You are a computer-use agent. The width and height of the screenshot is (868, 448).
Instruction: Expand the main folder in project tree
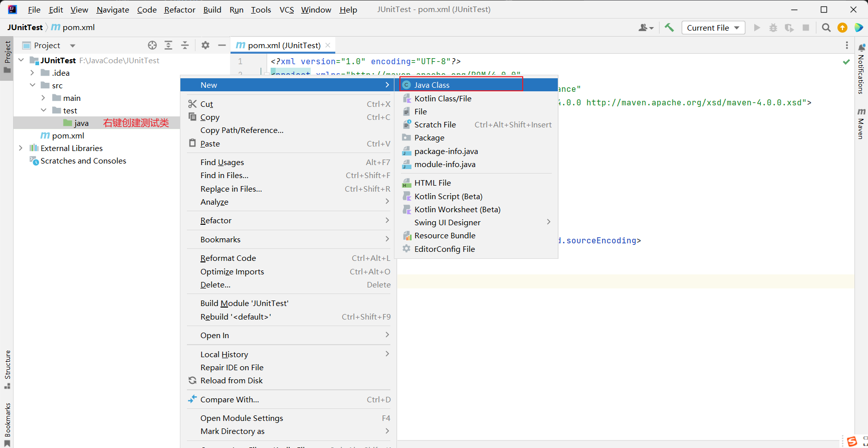pos(44,98)
